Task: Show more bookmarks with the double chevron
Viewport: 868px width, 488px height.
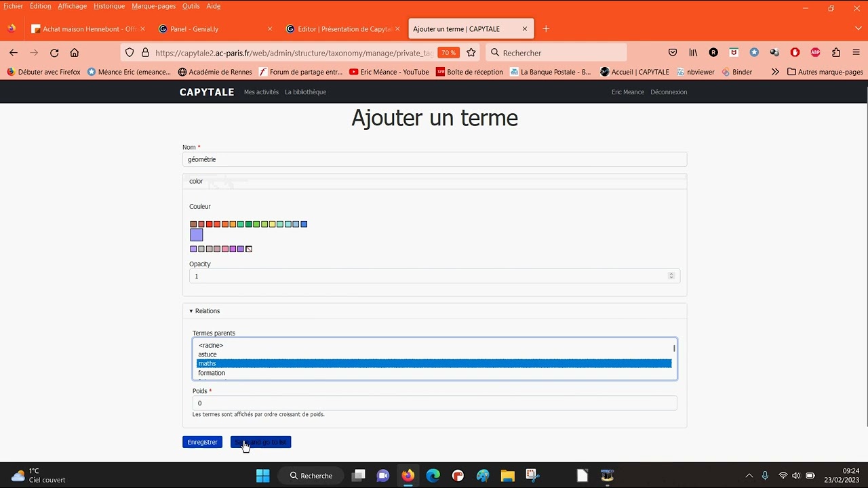Action: click(x=775, y=72)
